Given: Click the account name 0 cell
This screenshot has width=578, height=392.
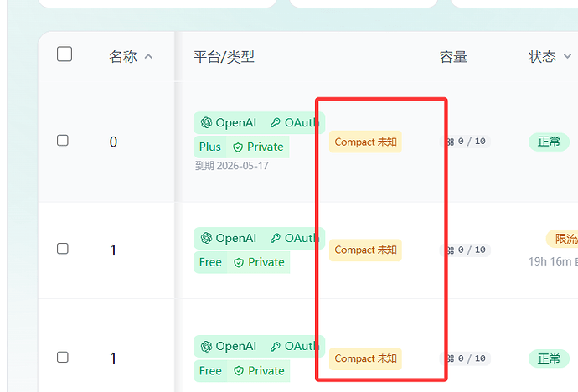Looking at the screenshot, I should pos(113,142).
